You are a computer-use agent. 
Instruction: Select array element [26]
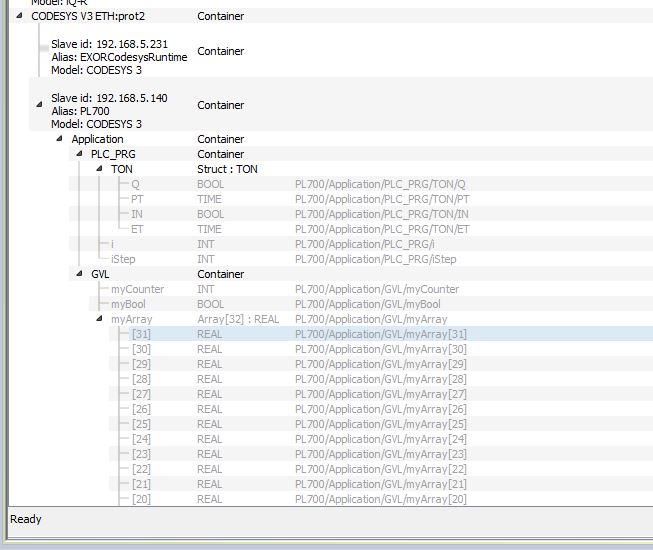pos(141,409)
